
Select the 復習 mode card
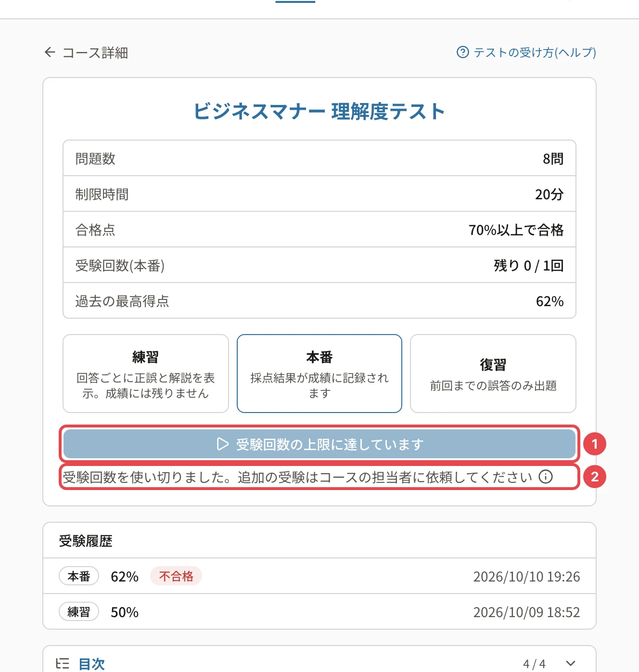coord(493,374)
